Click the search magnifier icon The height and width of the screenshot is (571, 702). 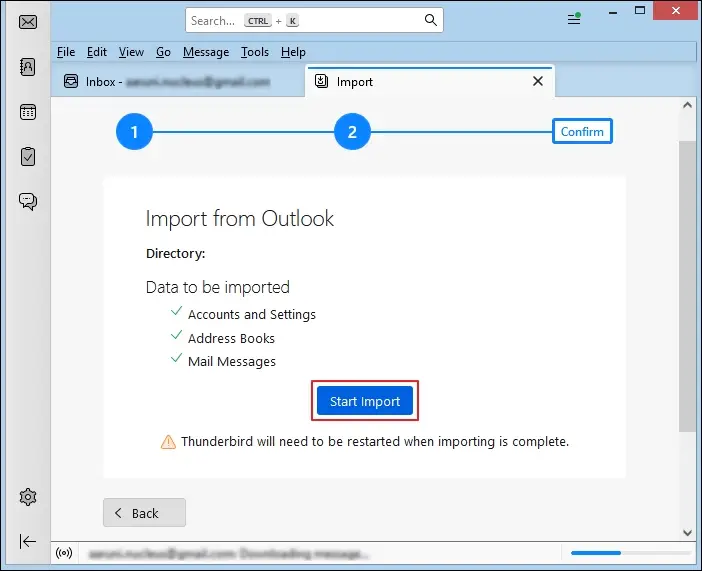coord(430,20)
